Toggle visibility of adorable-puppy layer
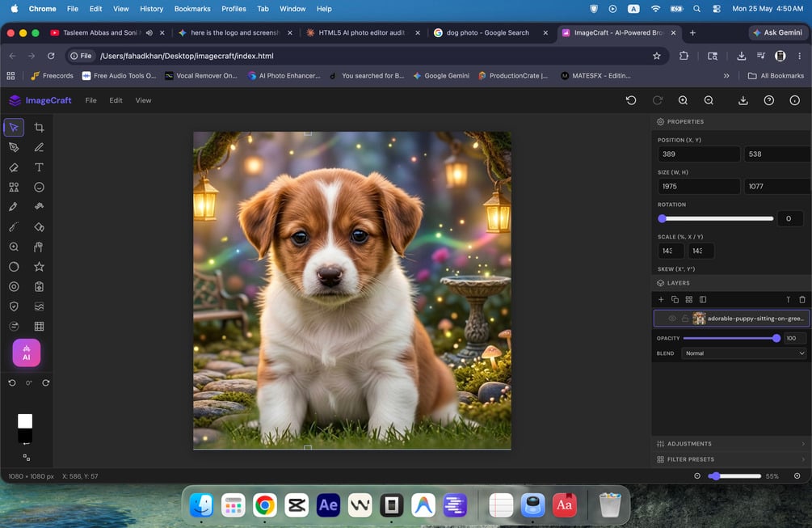This screenshot has height=528, width=812. [672, 319]
